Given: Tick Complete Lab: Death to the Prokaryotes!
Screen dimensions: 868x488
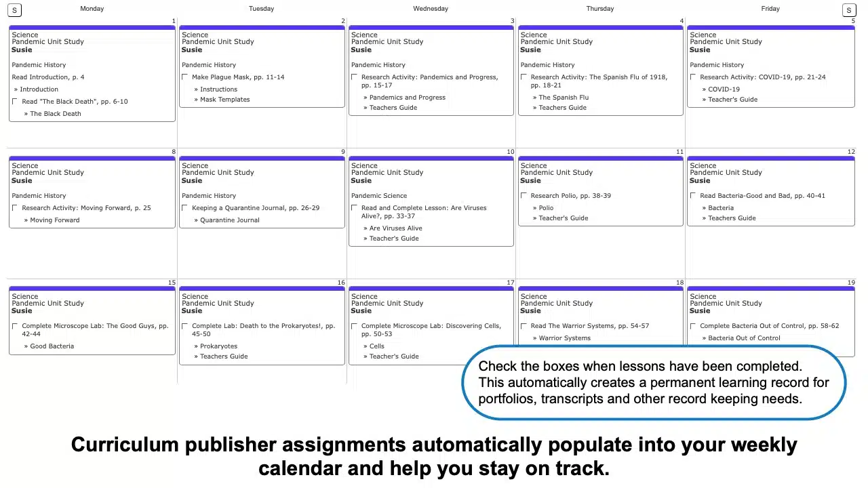Looking at the screenshot, I should (x=184, y=326).
